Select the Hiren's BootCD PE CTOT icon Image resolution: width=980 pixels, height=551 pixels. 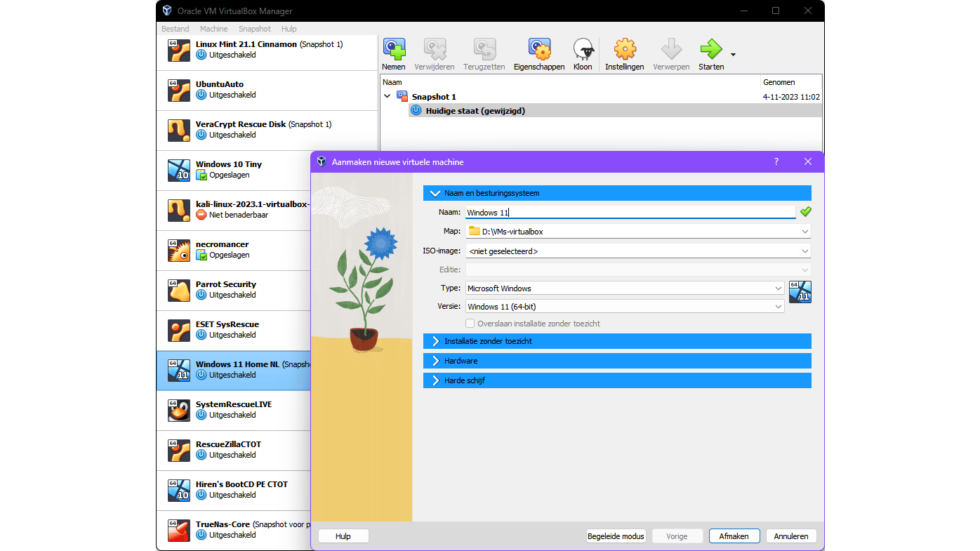(179, 491)
